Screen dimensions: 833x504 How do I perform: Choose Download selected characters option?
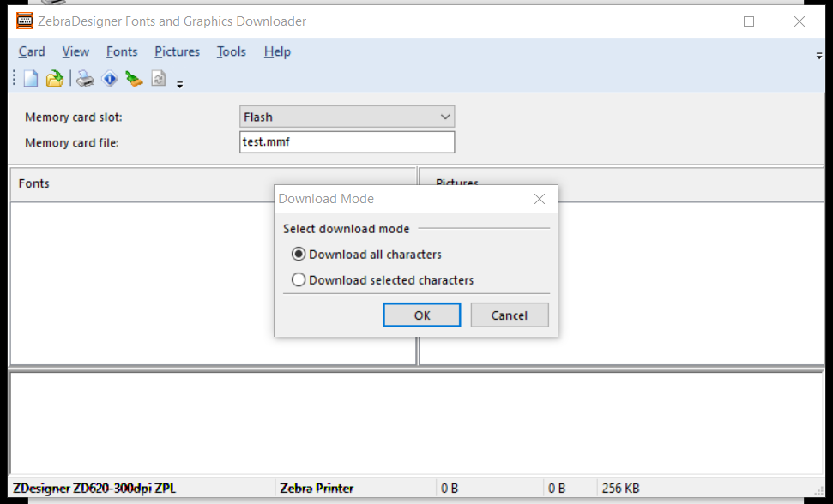299,280
